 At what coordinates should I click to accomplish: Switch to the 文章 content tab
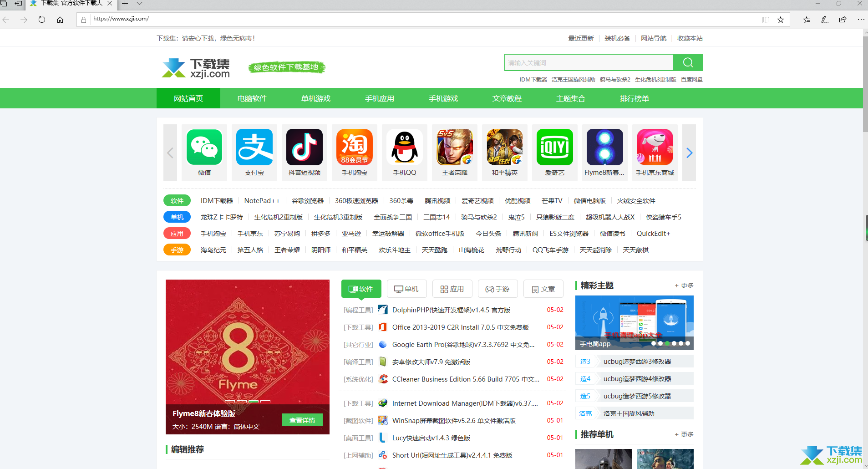(x=543, y=289)
